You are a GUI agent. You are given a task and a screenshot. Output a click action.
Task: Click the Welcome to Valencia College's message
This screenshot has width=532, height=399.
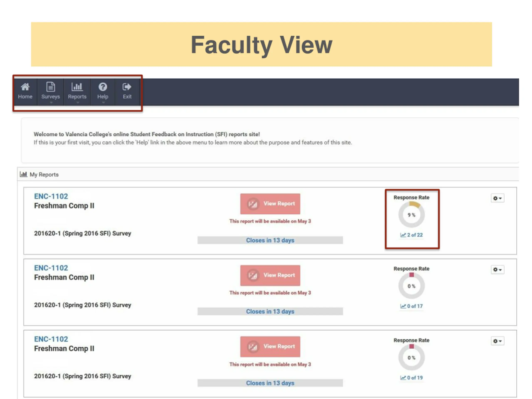point(147,134)
